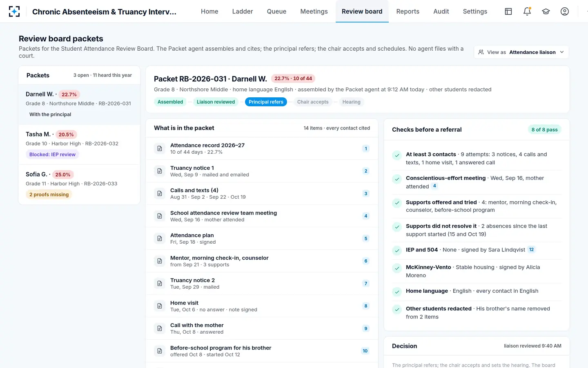
Task: Select the Liaison reviewed stage pill
Action: pyautogui.click(x=216, y=102)
